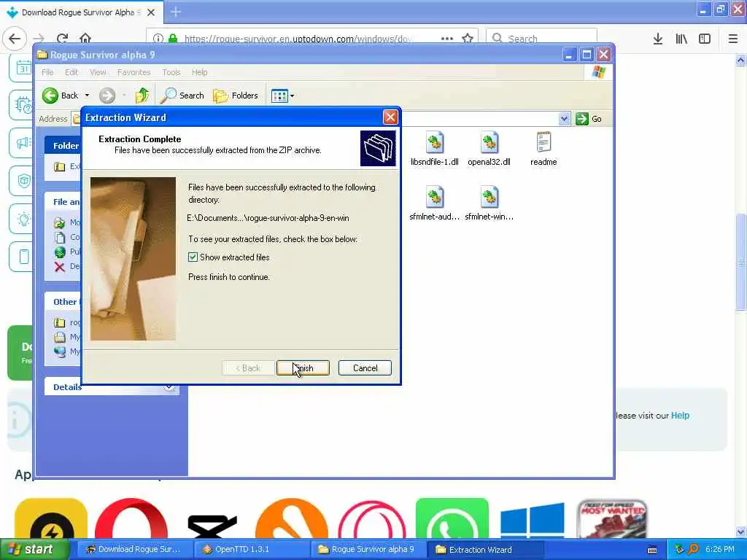Viewport: 747px width, 560px height.
Task: Bookmark this page star icon
Action: pyautogui.click(x=468, y=39)
